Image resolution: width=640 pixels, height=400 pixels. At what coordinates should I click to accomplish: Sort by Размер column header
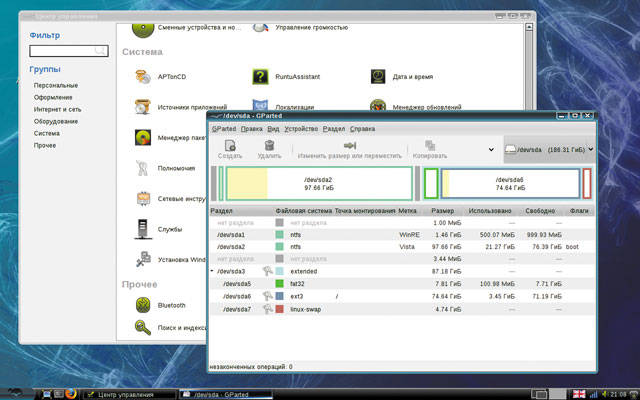click(443, 211)
